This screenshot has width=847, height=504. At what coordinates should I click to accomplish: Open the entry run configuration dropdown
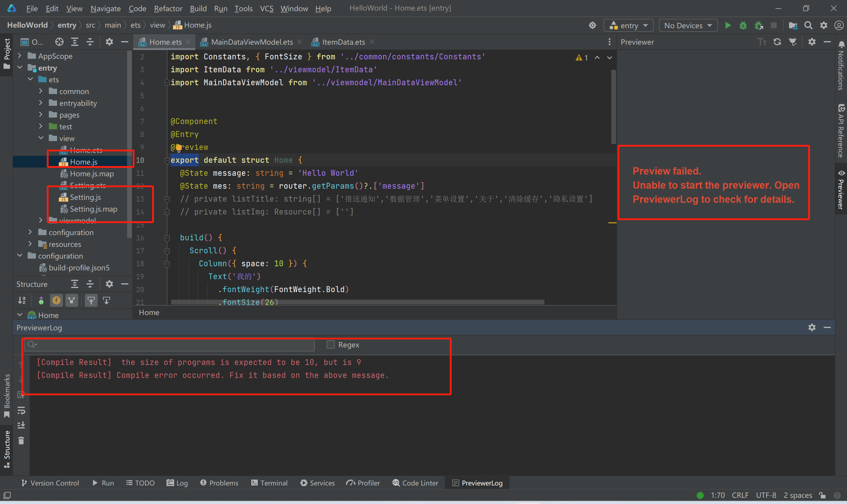[x=628, y=25]
